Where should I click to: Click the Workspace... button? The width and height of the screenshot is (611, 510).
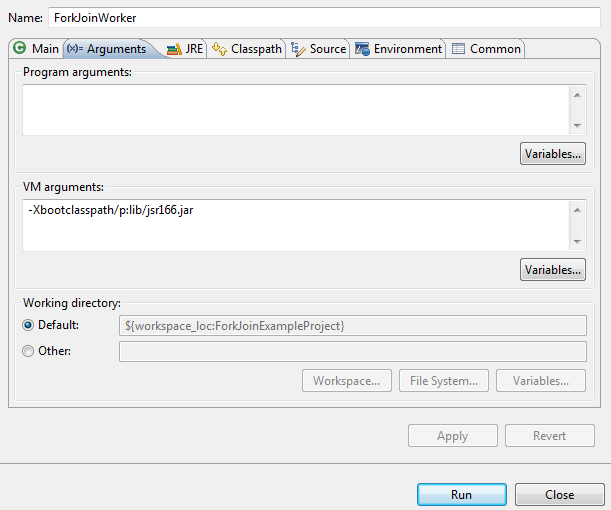(x=346, y=381)
